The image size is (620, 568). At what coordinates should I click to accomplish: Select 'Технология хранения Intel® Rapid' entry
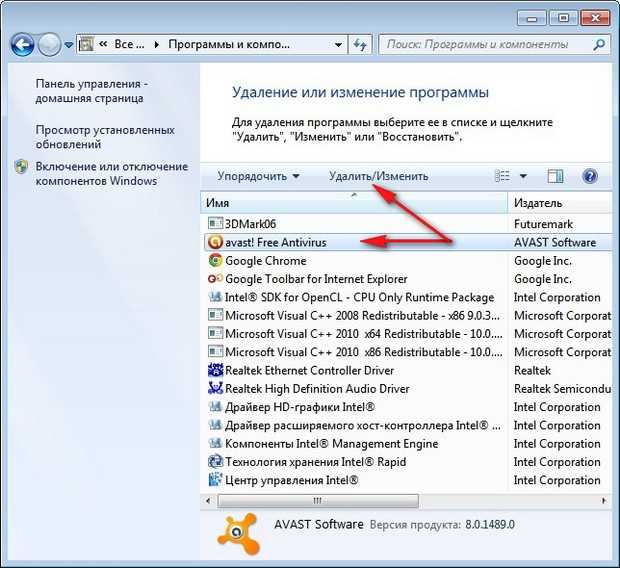(x=315, y=462)
